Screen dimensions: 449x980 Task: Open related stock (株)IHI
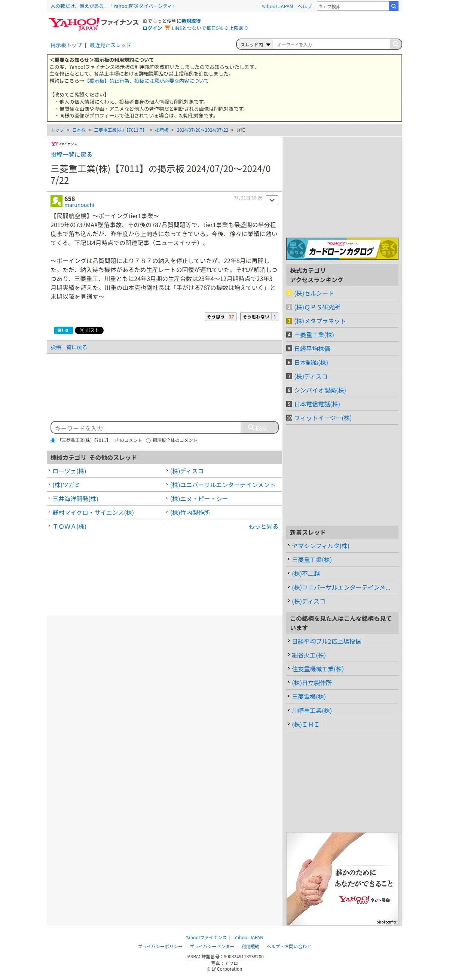305,725
